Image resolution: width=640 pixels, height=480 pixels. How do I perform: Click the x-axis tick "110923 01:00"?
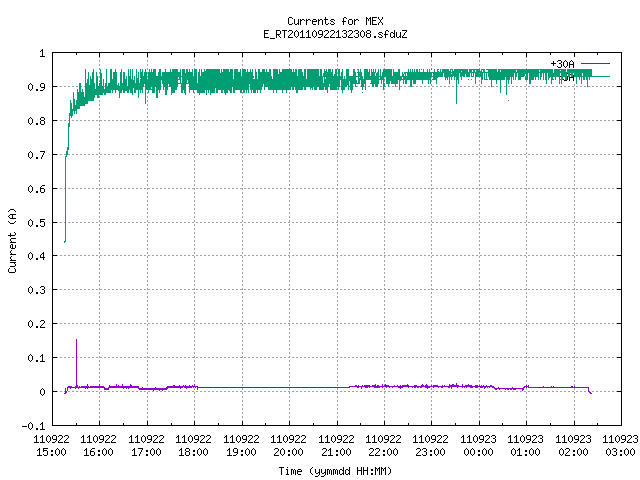pyautogui.click(x=526, y=445)
